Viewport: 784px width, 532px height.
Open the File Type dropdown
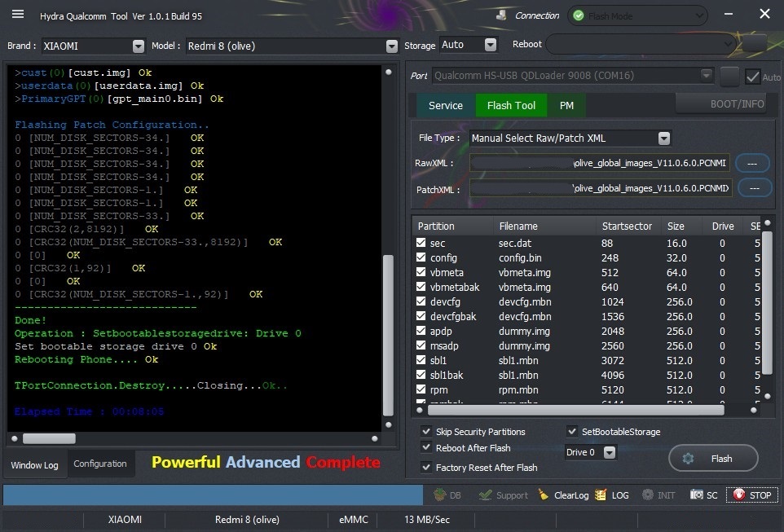[664, 138]
